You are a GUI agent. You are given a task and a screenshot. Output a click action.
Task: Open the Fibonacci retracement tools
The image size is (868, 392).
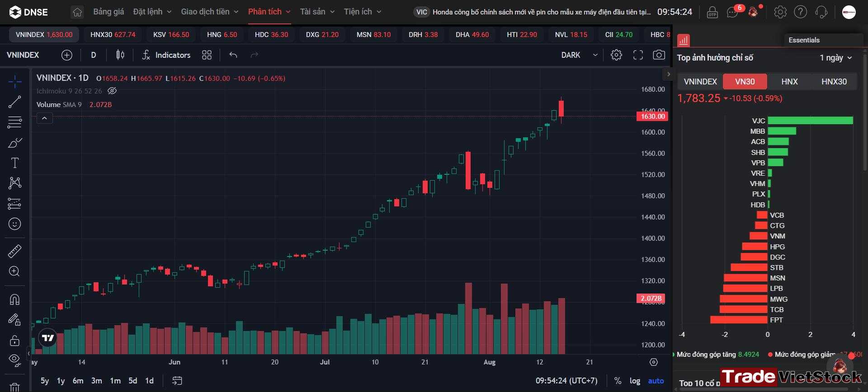[15, 122]
